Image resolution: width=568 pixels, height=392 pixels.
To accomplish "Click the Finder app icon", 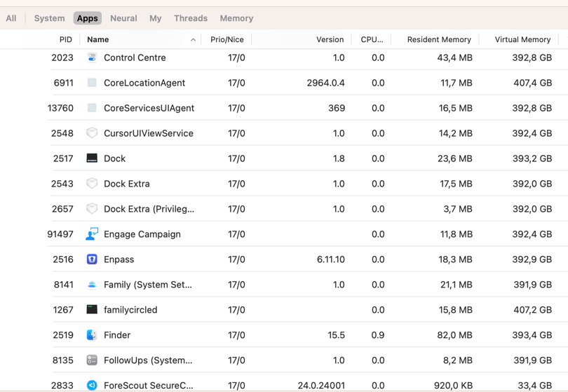I will click(x=92, y=335).
